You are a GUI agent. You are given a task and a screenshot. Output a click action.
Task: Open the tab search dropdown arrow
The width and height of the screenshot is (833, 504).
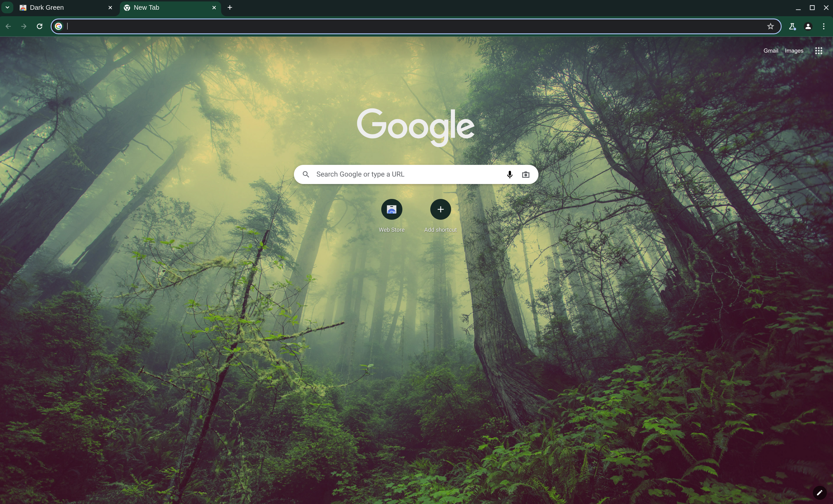[7, 7]
